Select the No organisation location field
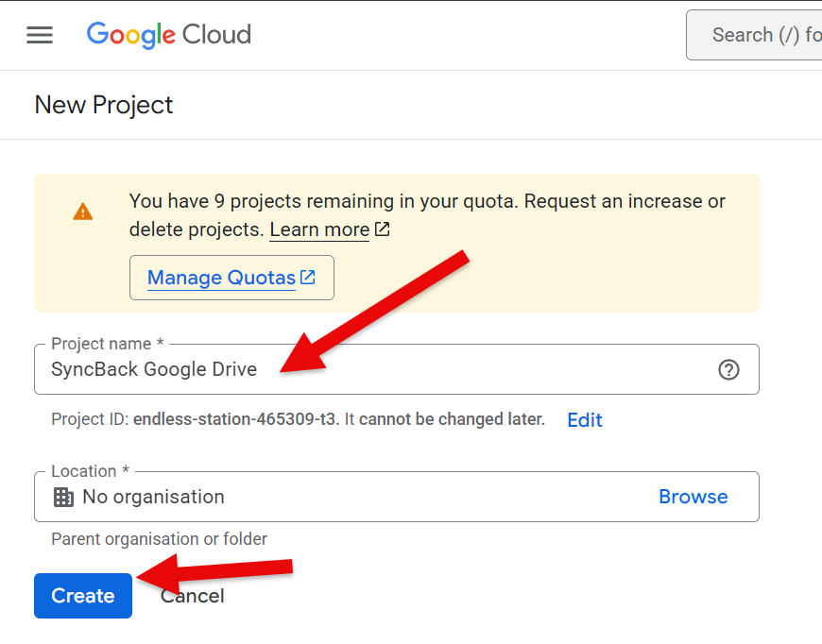 point(396,497)
